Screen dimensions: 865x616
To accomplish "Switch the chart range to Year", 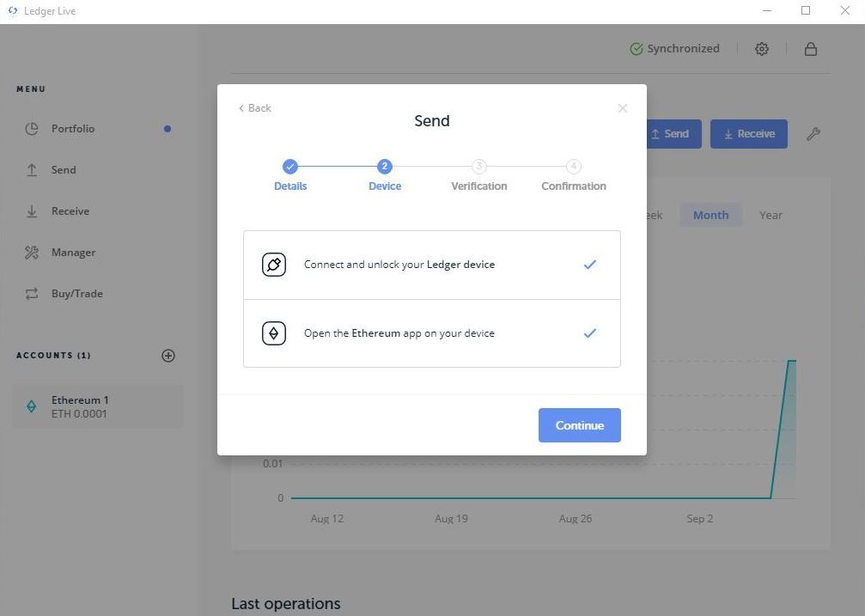I will click(x=771, y=216).
